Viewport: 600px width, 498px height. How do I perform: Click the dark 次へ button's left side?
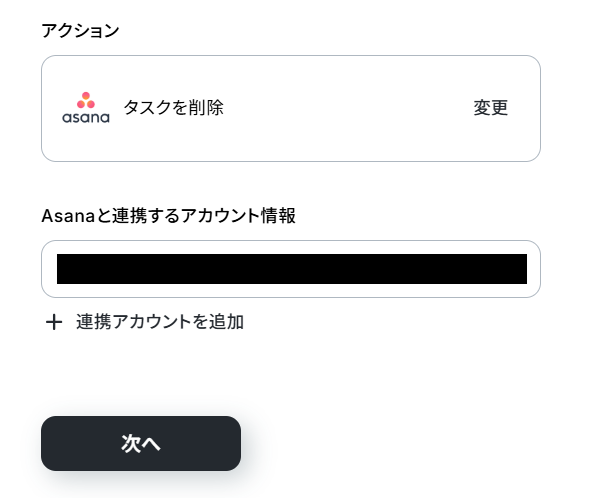[77, 443]
